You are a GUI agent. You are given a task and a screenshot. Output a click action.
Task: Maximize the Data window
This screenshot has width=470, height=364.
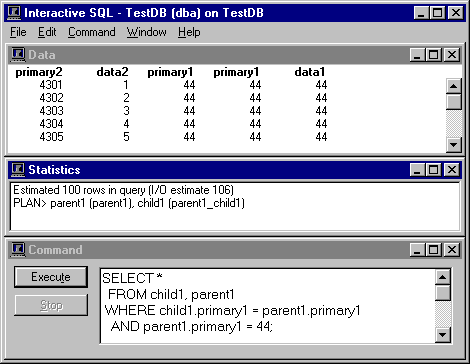tap(433, 55)
